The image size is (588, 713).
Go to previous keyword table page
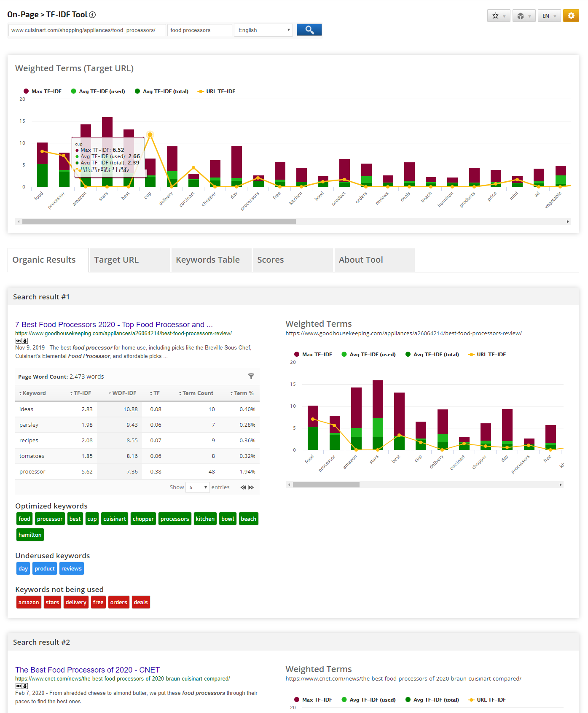click(243, 487)
